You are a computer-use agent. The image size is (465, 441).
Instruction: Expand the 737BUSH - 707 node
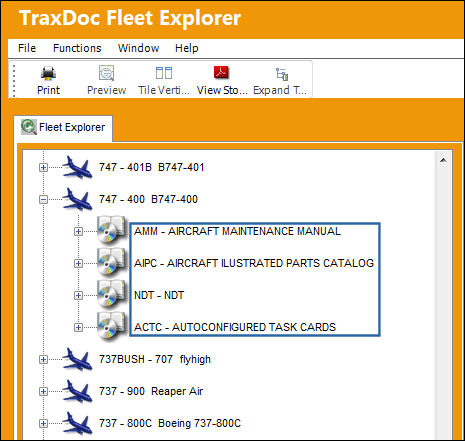click(x=43, y=359)
